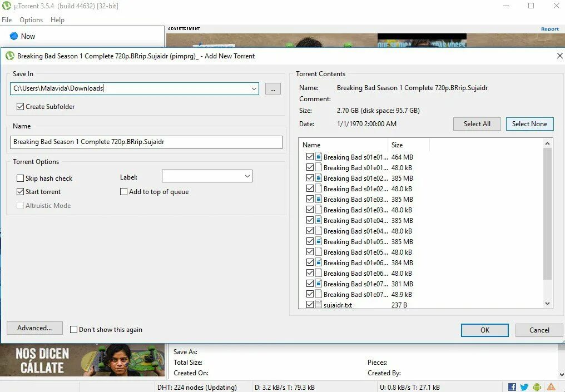565x392 pixels.
Task: Click video file icon of 464 MB file
Action: click(319, 157)
